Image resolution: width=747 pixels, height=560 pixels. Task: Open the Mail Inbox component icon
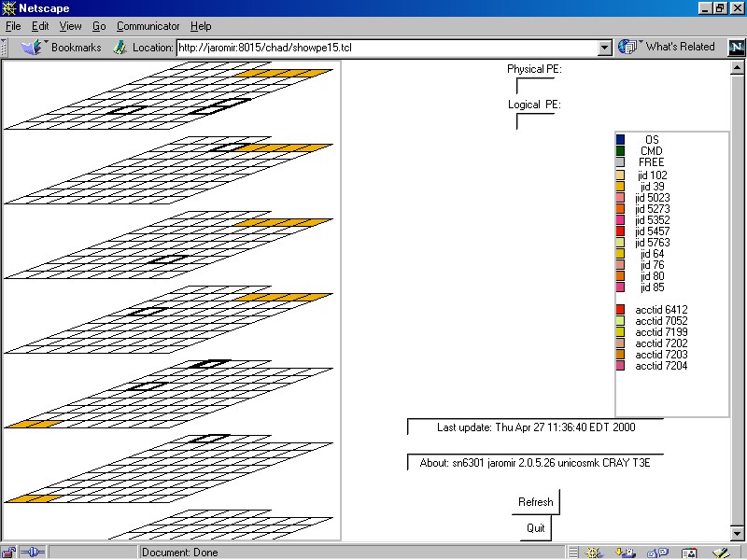tap(625, 553)
